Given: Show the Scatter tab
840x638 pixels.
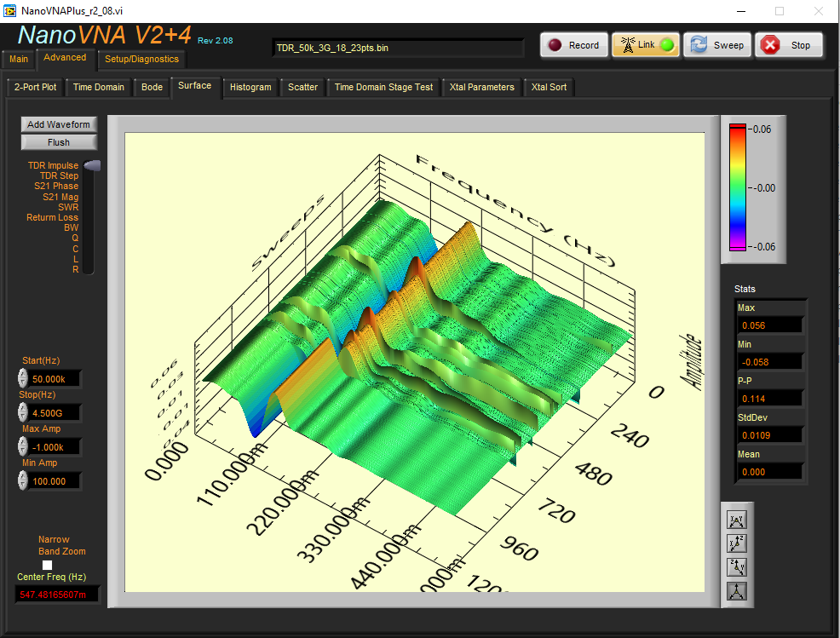Looking at the screenshot, I should tap(302, 88).
